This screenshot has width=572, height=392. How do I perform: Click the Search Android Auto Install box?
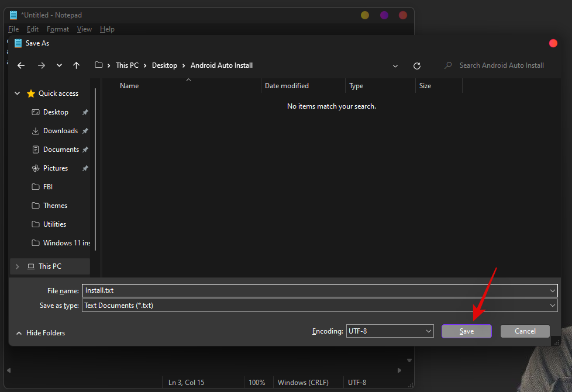(x=501, y=65)
